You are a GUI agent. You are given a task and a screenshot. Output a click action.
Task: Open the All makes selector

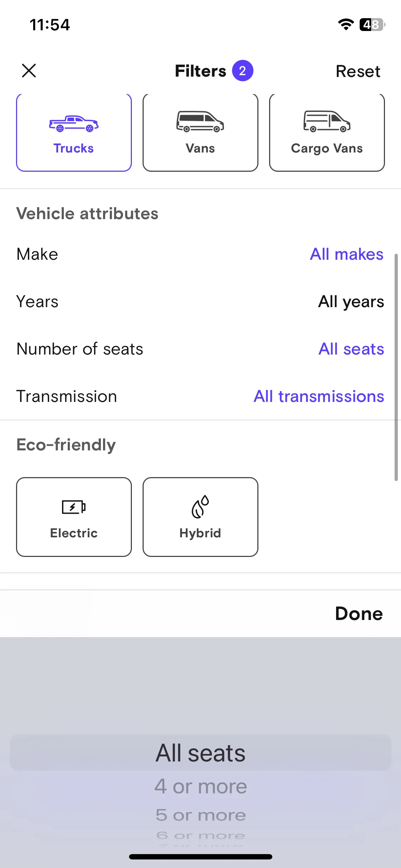pos(346,254)
